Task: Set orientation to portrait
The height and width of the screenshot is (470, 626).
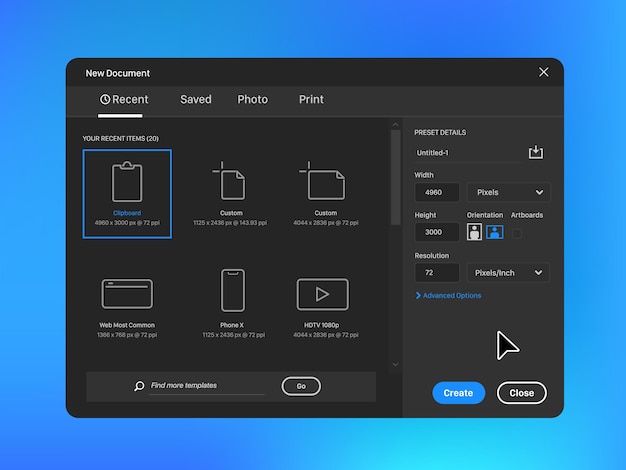Action: pyautogui.click(x=474, y=232)
